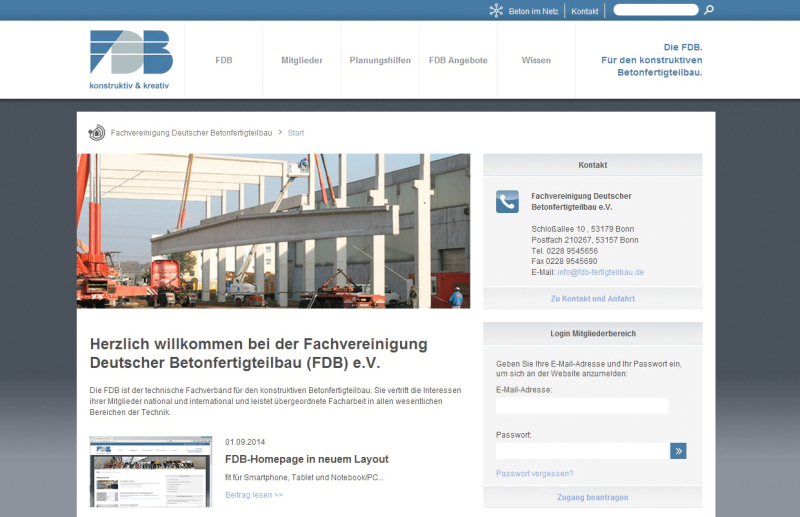The width and height of the screenshot is (800, 517).
Task: Focus the Passwort field
Action: tap(582, 451)
